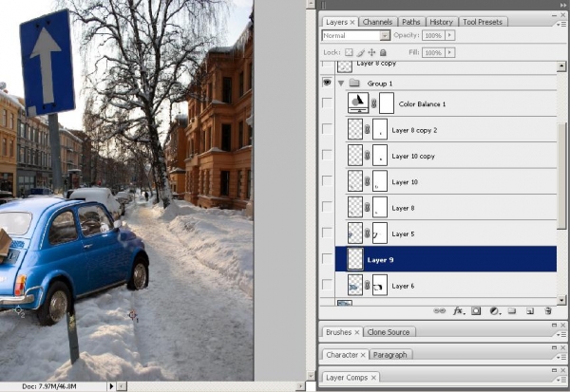Open the Fill slider arrow
Image resolution: width=570 pixels, height=392 pixels.
[x=449, y=53]
